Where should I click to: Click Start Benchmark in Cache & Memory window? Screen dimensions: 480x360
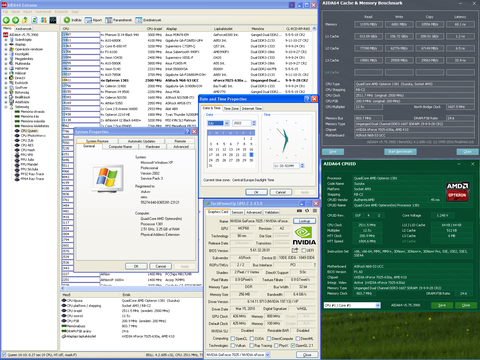400,152
